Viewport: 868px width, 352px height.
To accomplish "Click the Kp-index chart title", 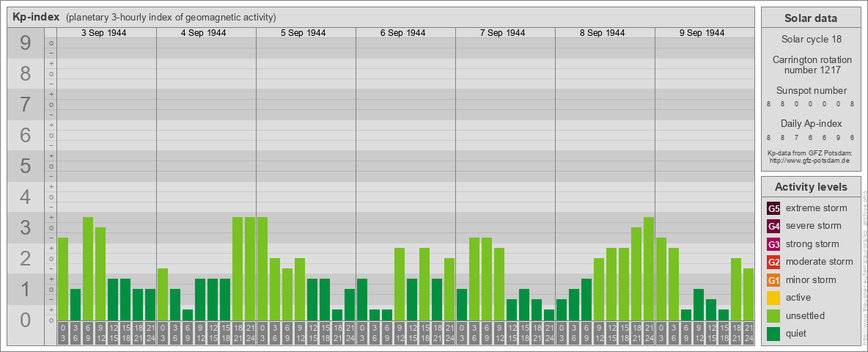I will [x=36, y=17].
